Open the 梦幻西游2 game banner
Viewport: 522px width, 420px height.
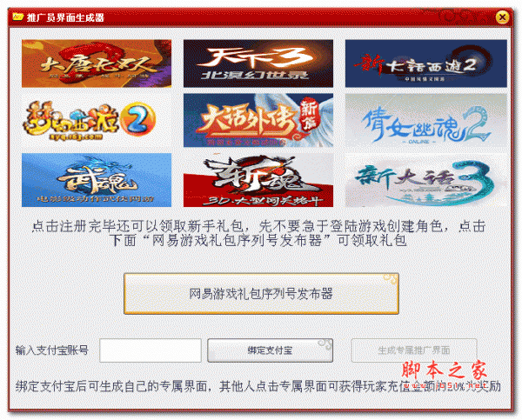[97, 120]
